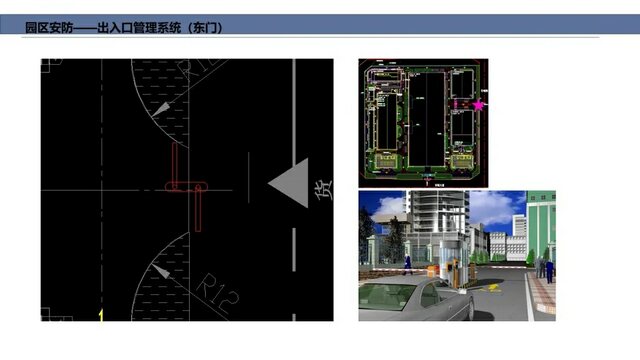Click the yellow number 1 marker
This screenshot has width=640, height=360.
[101, 316]
